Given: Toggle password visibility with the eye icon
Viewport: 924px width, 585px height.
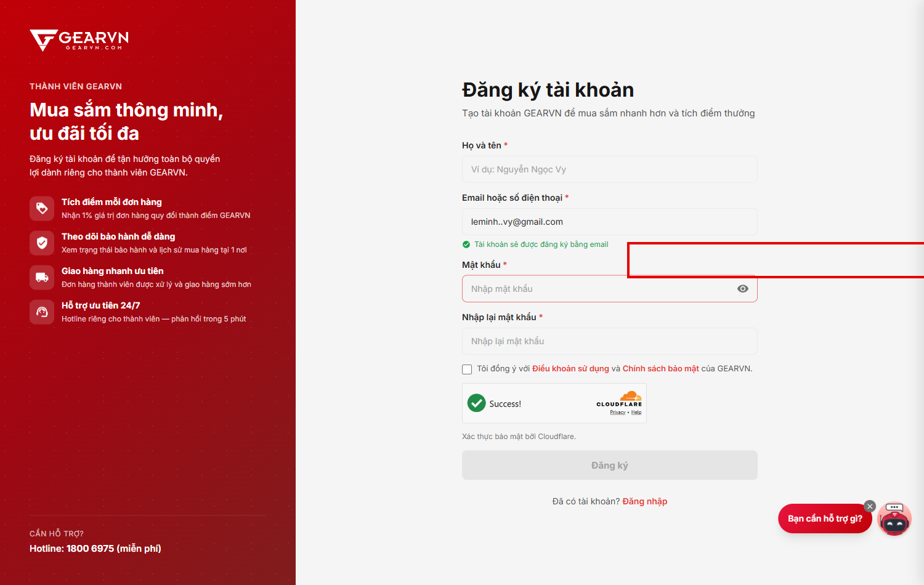Looking at the screenshot, I should (743, 289).
